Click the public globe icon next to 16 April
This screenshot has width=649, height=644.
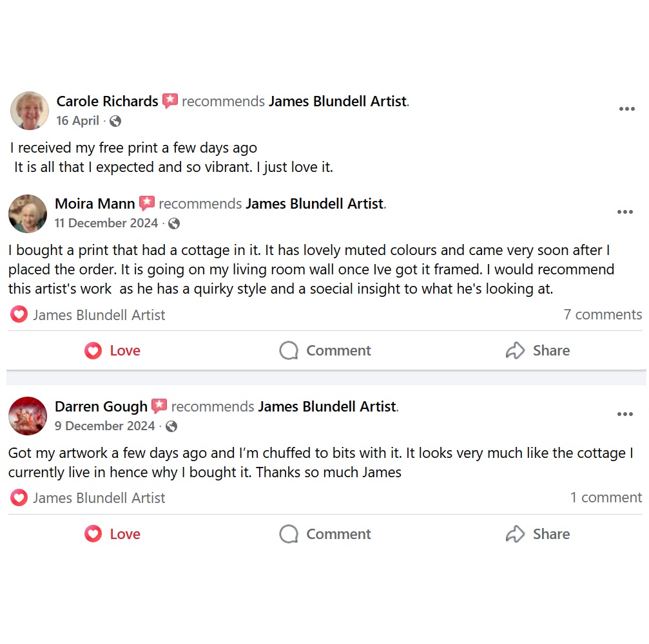115,121
